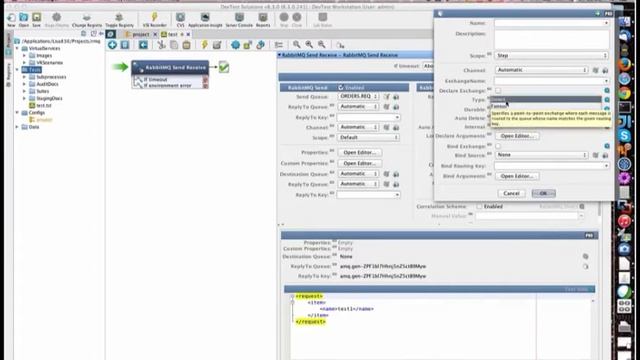The image size is (640, 360).
Task: Open Skype from the dock
Action: pyautogui.click(x=624, y=136)
